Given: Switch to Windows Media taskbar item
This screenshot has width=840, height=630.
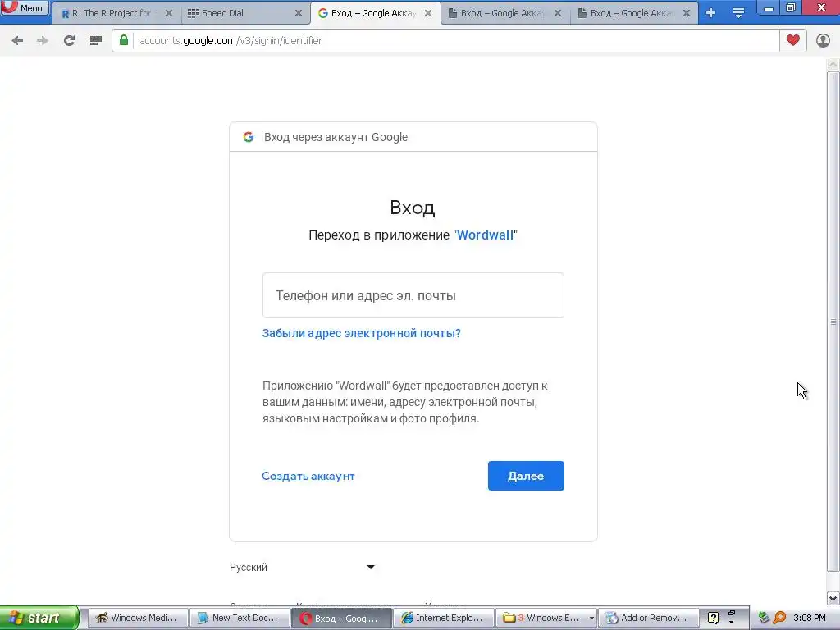Looking at the screenshot, I should (138, 618).
